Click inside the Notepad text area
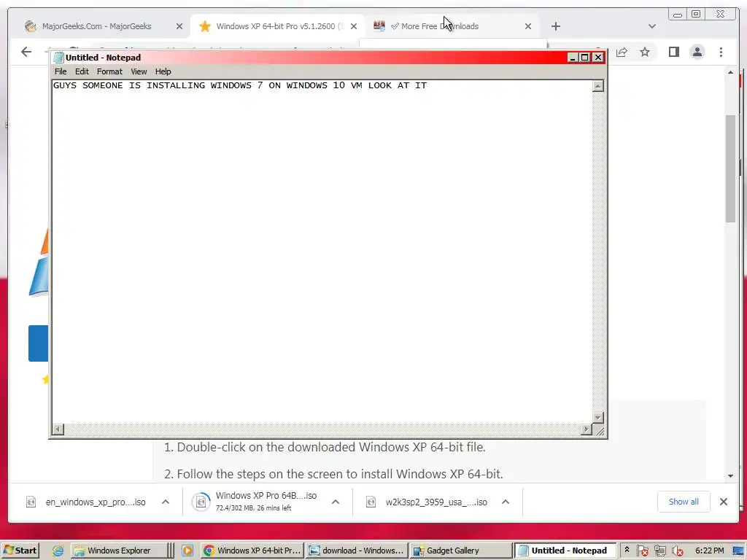 point(322,252)
